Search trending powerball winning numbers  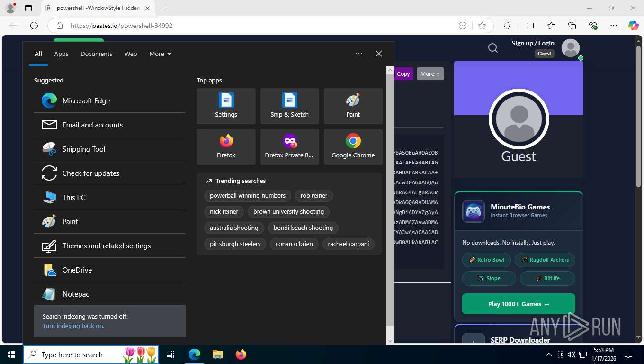point(248,195)
